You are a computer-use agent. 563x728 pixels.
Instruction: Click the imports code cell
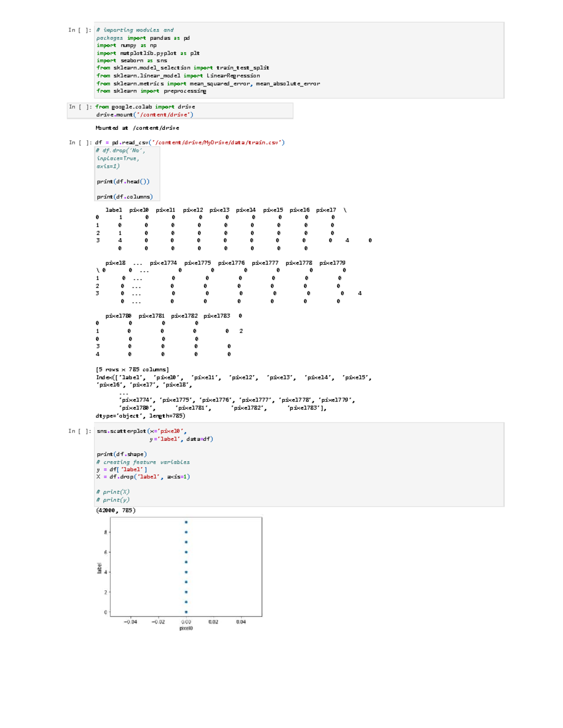tap(299, 60)
